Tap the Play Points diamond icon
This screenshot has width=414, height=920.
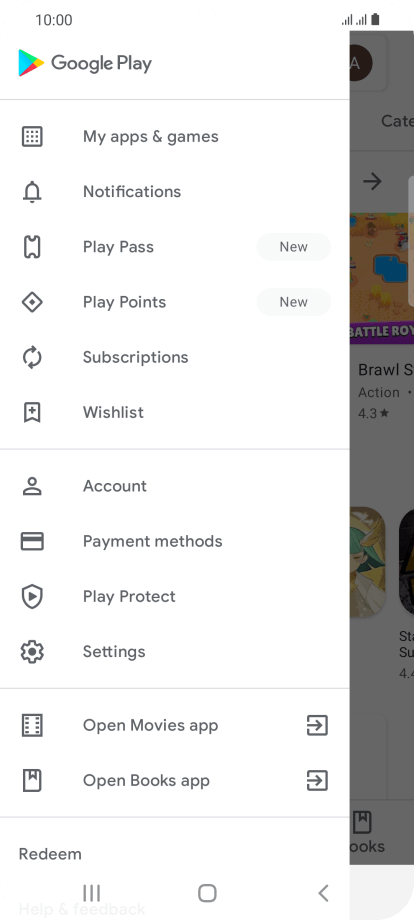[32, 302]
